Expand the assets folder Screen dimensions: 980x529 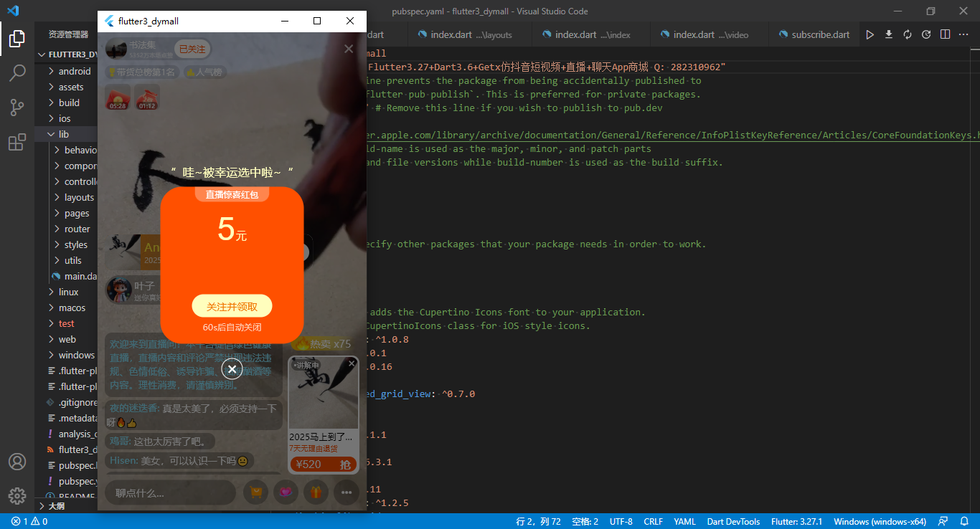[66, 87]
